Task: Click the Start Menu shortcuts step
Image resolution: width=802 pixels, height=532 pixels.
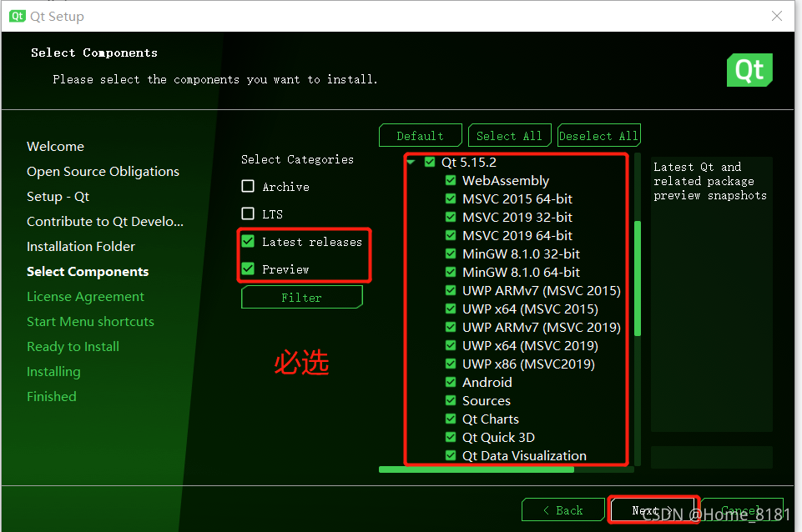Action: [x=90, y=322]
